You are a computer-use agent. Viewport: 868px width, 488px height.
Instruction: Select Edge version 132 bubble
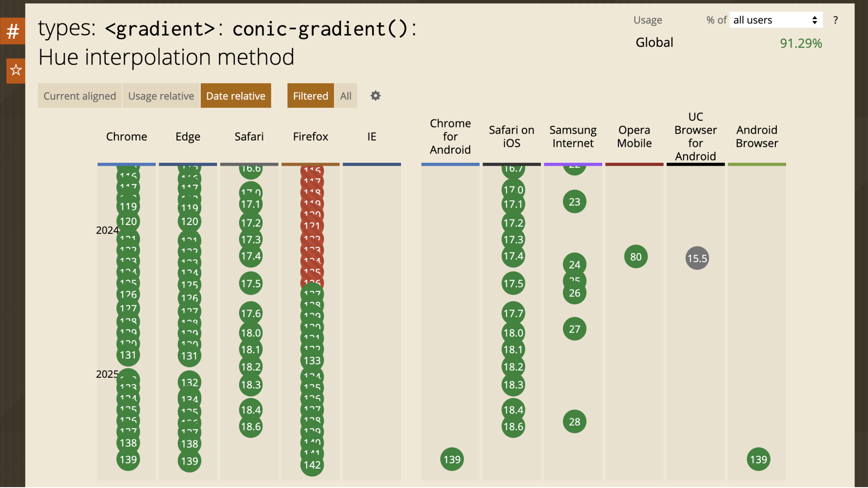click(x=189, y=382)
